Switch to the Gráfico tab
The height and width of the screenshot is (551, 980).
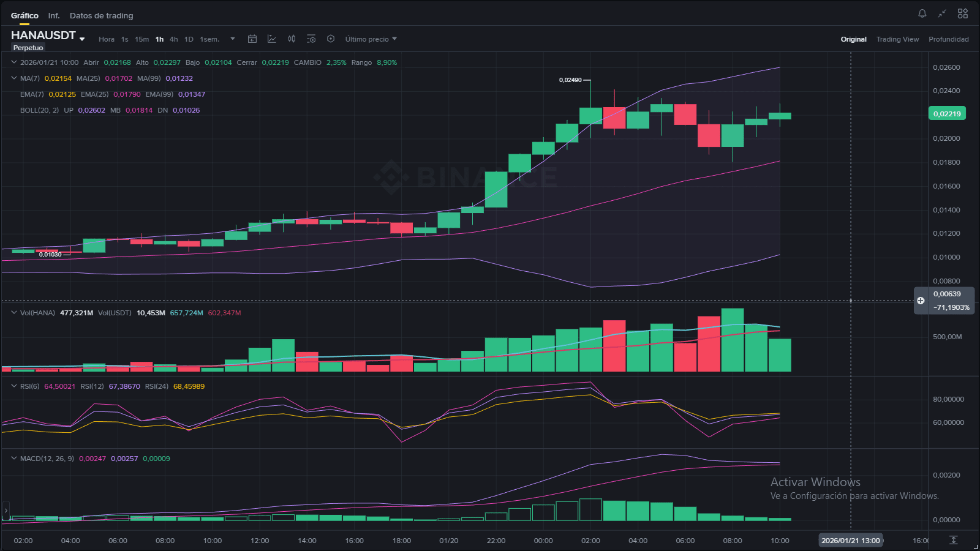(24, 15)
